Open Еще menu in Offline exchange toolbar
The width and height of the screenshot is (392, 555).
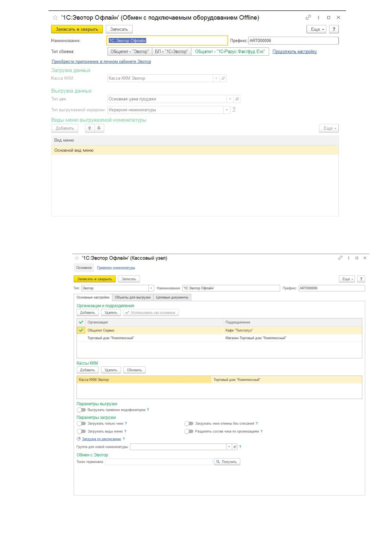(x=316, y=29)
